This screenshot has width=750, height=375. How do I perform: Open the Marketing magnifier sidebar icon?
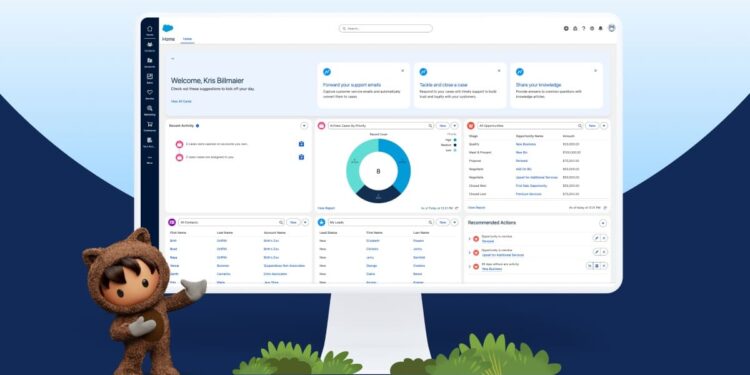point(150,110)
